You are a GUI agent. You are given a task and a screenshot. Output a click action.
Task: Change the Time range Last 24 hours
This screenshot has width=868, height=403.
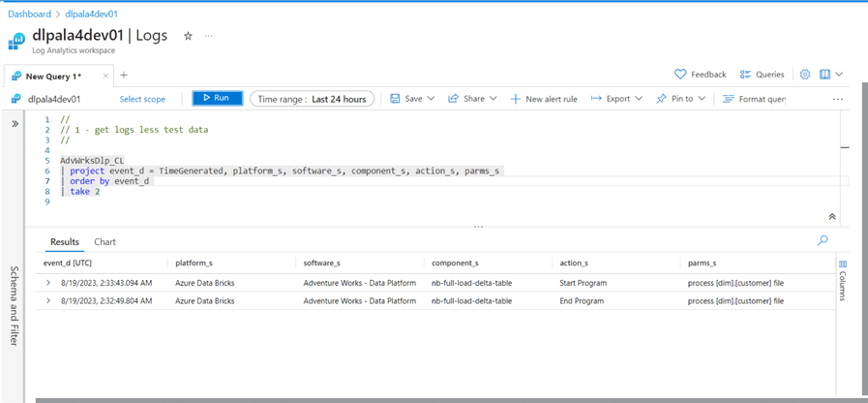tap(313, 99)
